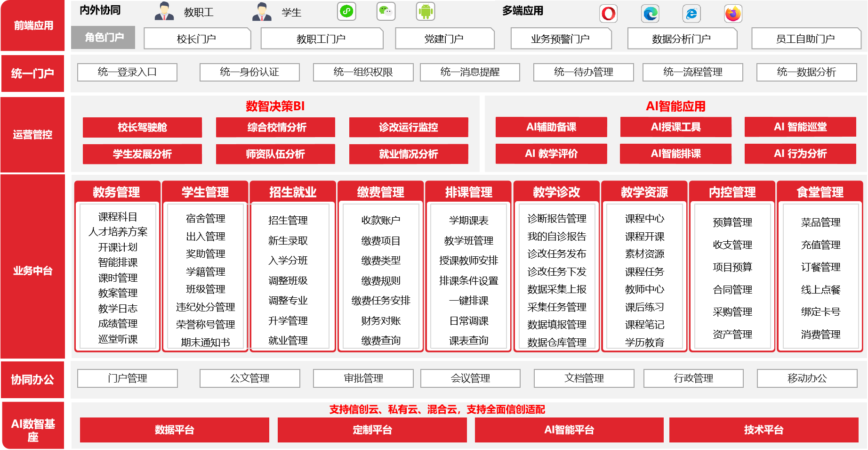Open the 党建门户 portal
Image resolution: width=868 pixels, height=450 pixels.
(445, 38)
